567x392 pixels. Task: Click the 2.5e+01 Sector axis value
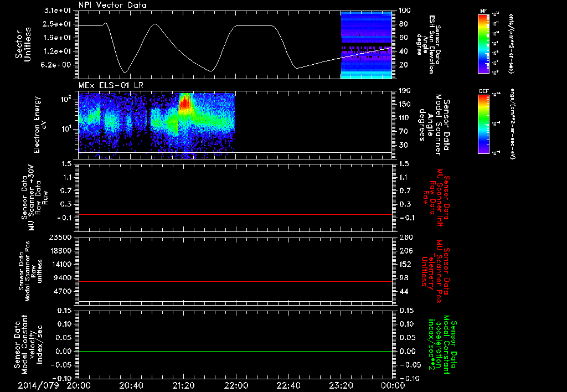[x=58, y=24]
